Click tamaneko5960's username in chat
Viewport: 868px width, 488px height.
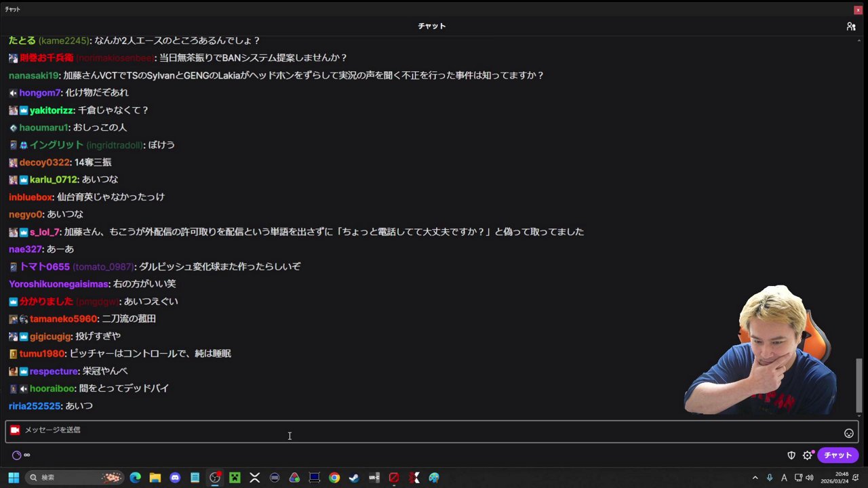coord(63,319)
